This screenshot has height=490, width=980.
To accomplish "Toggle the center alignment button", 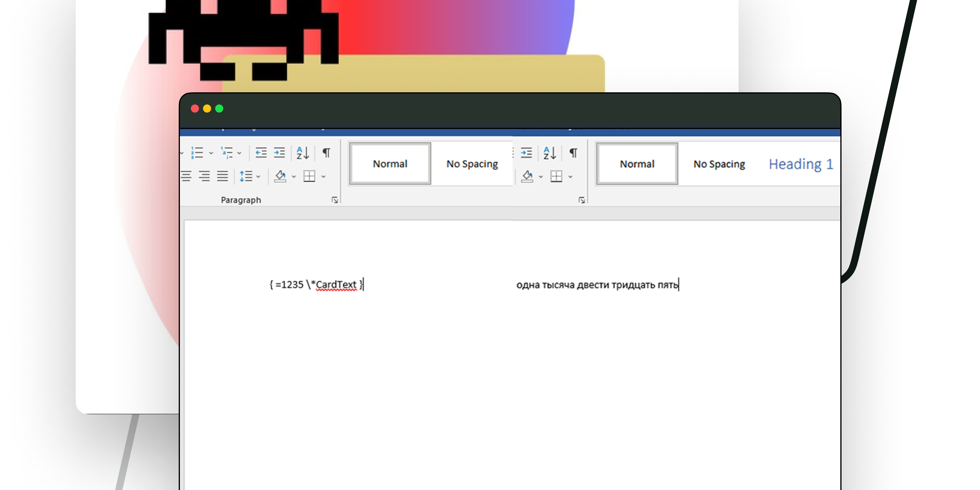I will click(x=186, y=176).
